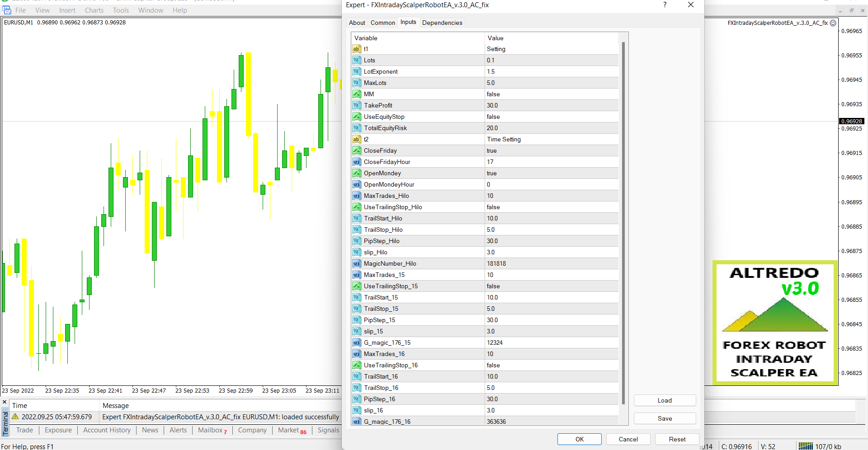Click the help question mark in dialog title
This screenshot has height=450, width=868.
click(x=665, y=5)
